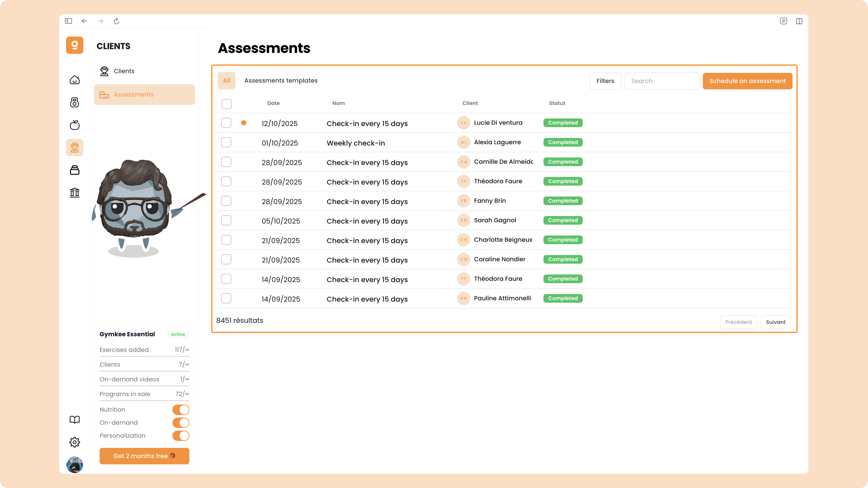Open the settings gear icon

point(75,442)
